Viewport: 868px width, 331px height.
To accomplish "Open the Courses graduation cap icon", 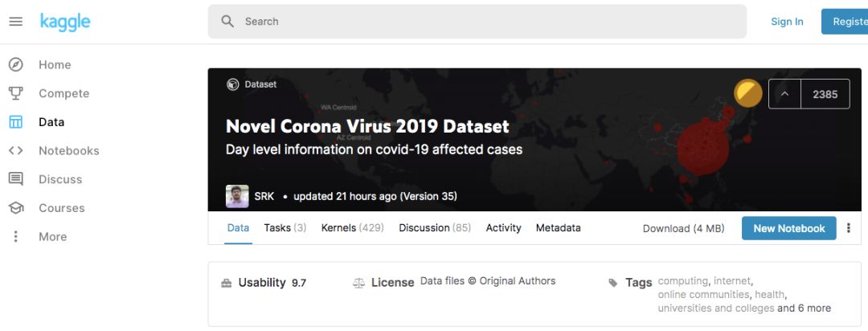I will tap(15, 208).
